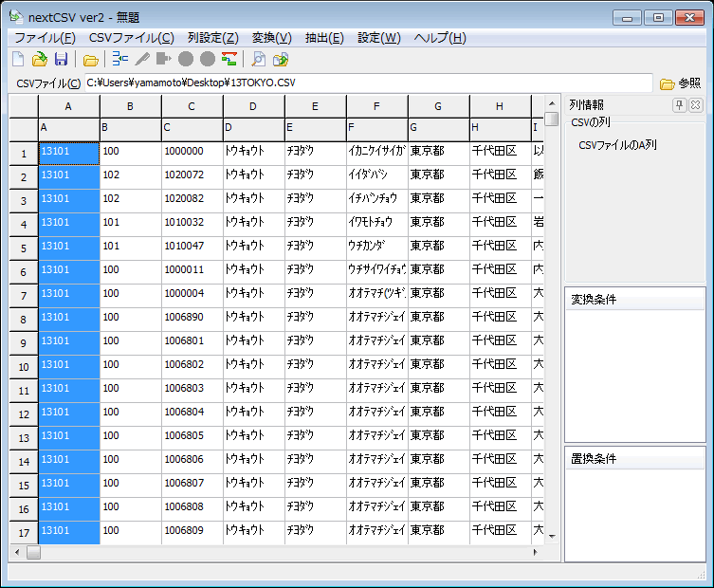Click the blue floppy disk save icon
Viewport: 714px width, 588px height.
(61, 60)
